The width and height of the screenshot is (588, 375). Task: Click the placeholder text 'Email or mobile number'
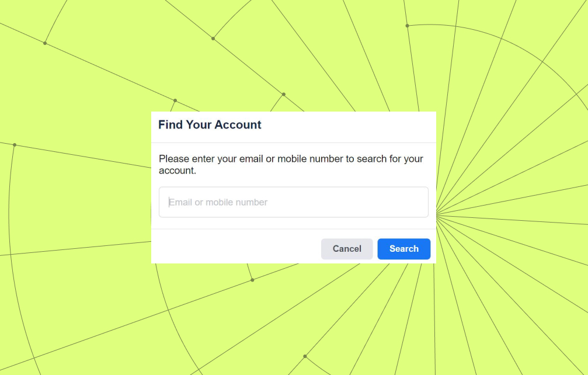[x=218, y=202]
